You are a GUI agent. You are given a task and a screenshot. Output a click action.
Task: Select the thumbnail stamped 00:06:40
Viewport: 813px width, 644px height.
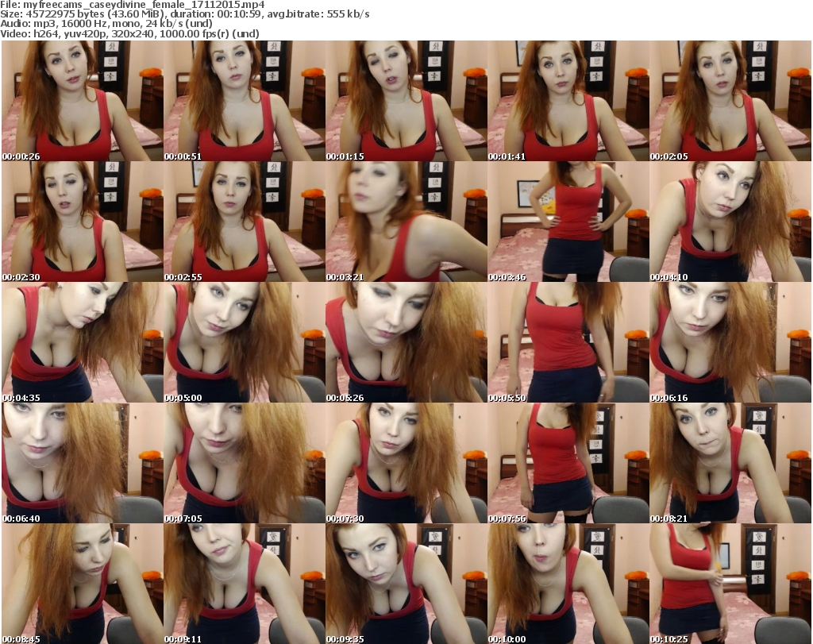(83, 463)
